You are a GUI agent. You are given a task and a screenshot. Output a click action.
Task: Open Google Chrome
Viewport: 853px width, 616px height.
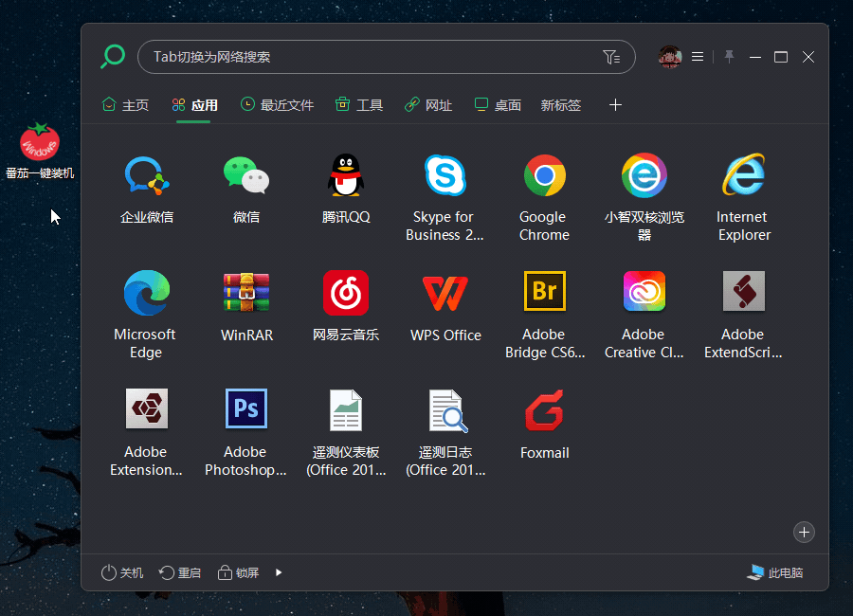545,175
